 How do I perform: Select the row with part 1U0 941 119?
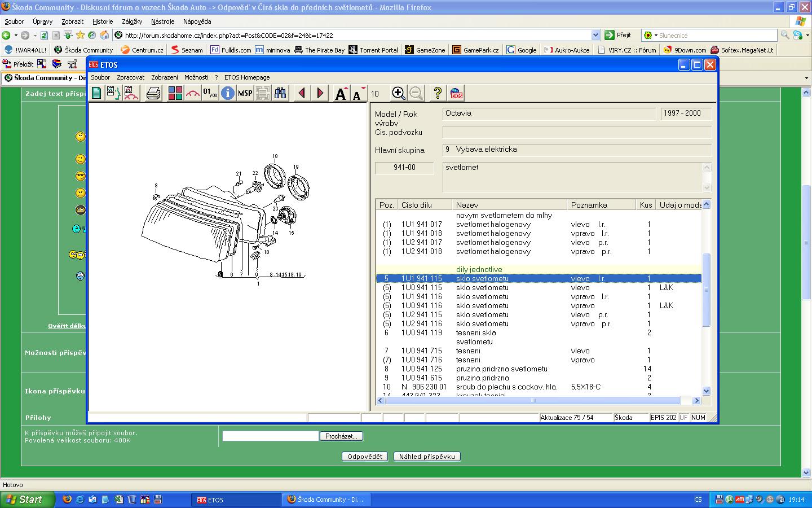click(539, 332)
